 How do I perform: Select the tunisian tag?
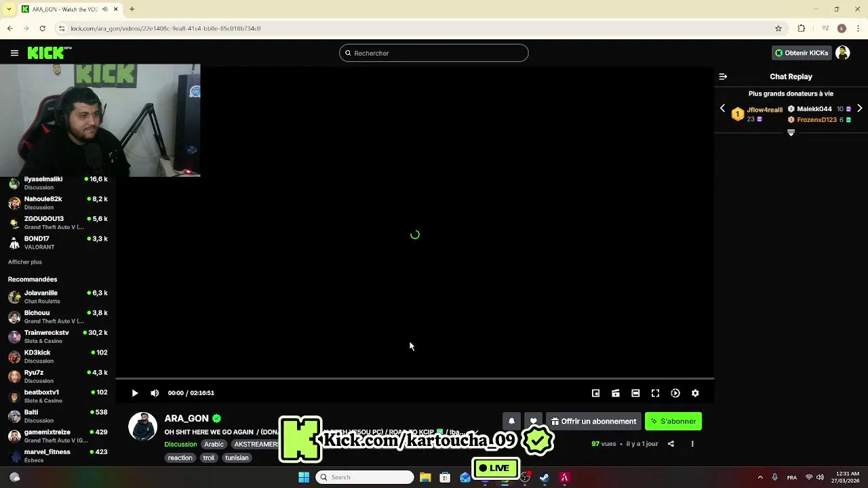point(237,457)
